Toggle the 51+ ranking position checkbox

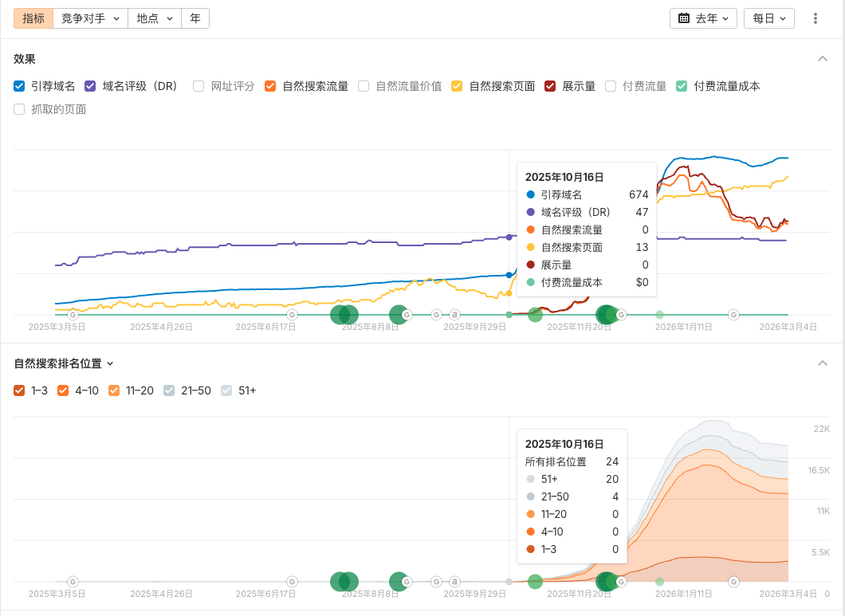226,390
